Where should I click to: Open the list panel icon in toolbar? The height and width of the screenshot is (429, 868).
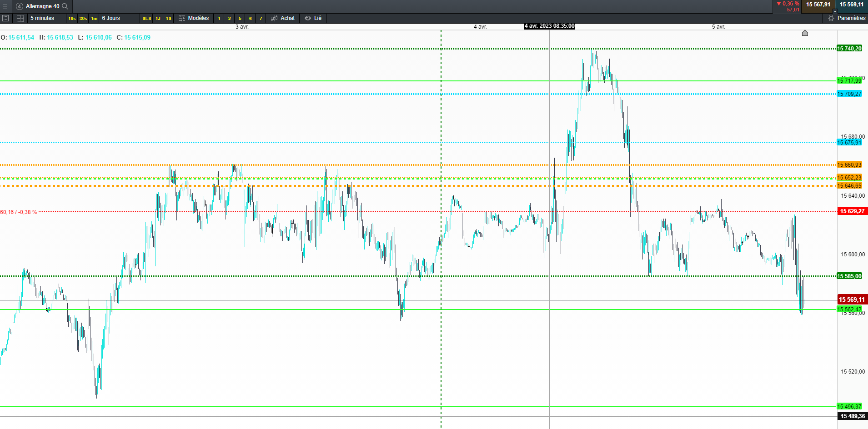(x=5, y=18)
